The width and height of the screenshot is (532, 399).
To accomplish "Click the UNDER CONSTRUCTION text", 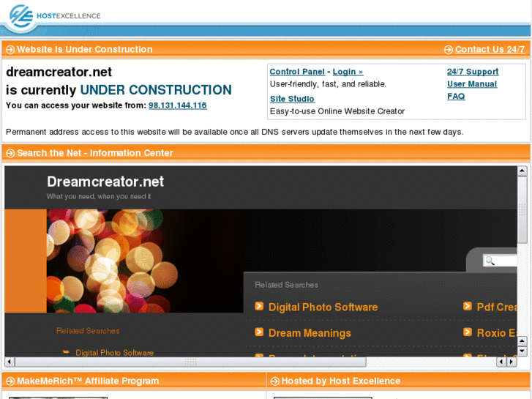I will click(156, 90).
